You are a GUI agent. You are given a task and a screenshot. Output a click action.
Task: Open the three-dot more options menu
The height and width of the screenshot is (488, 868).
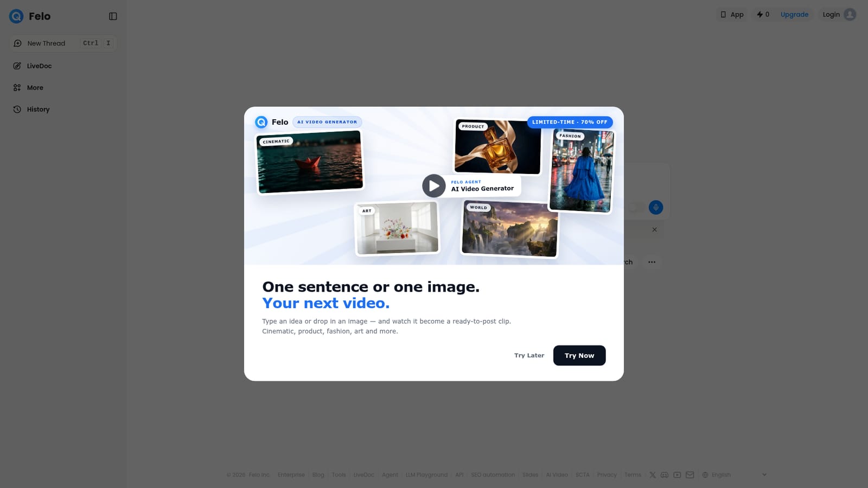652,262
